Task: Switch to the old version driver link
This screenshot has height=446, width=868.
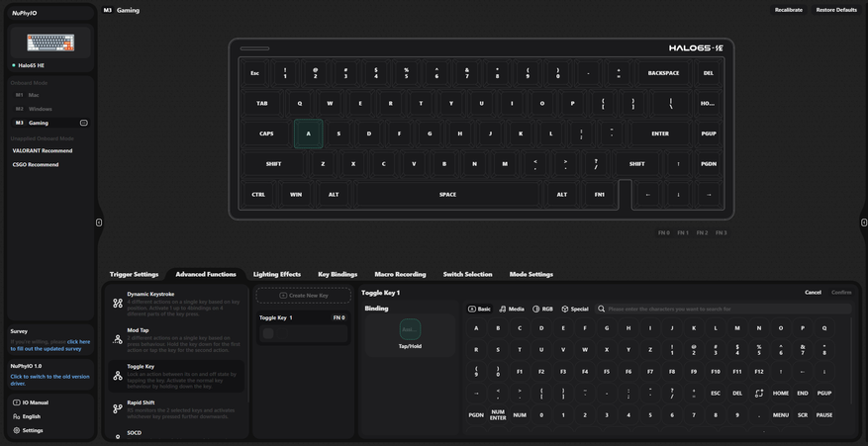Action: pyautogui.click(x=49, y=380)
